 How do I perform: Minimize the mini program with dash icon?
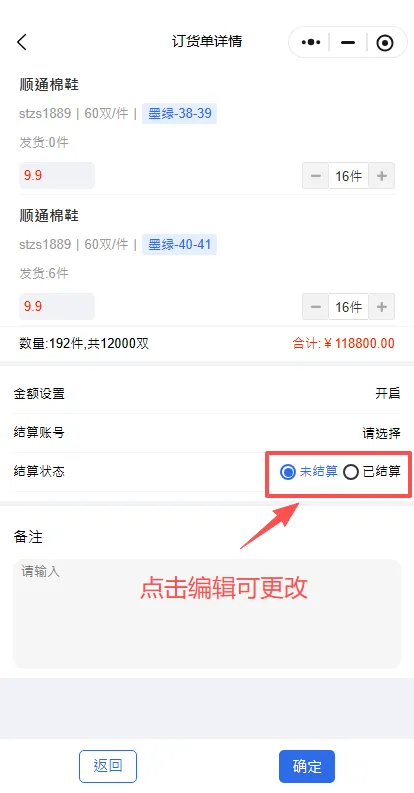tap(348, 42)
